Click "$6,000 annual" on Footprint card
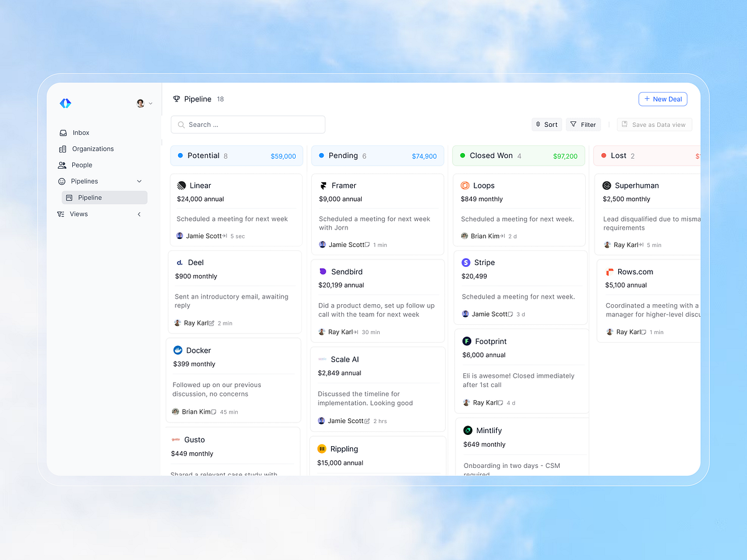Image resolution: width=747 pixels, height=560 pixels. (x=484, y=355)
